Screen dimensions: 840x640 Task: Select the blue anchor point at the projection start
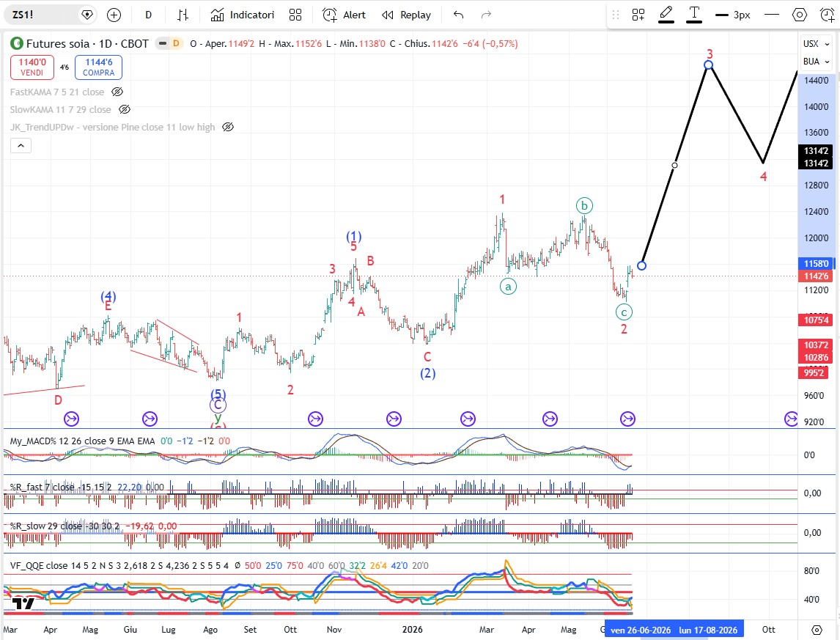click(x=642, y=265)
